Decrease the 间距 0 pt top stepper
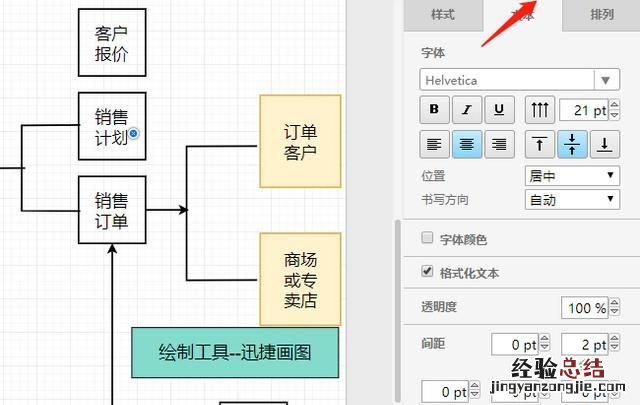 [544, 349]
